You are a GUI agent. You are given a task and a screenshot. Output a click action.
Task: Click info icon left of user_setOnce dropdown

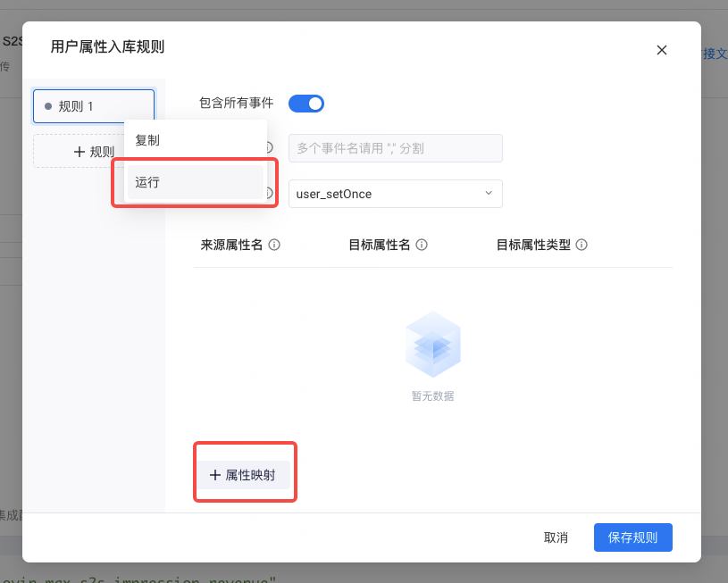(268, 193)
